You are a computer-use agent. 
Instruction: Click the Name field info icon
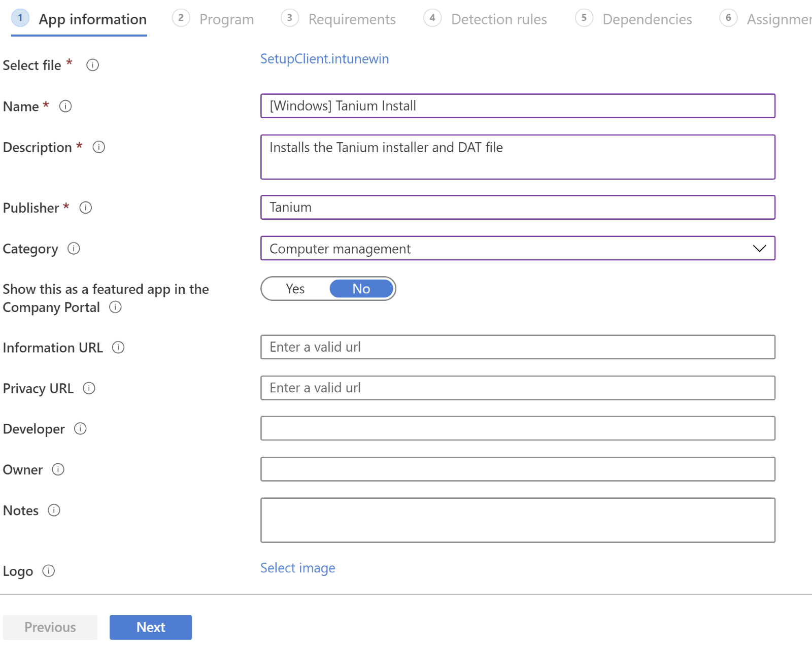tap(65, 107)
